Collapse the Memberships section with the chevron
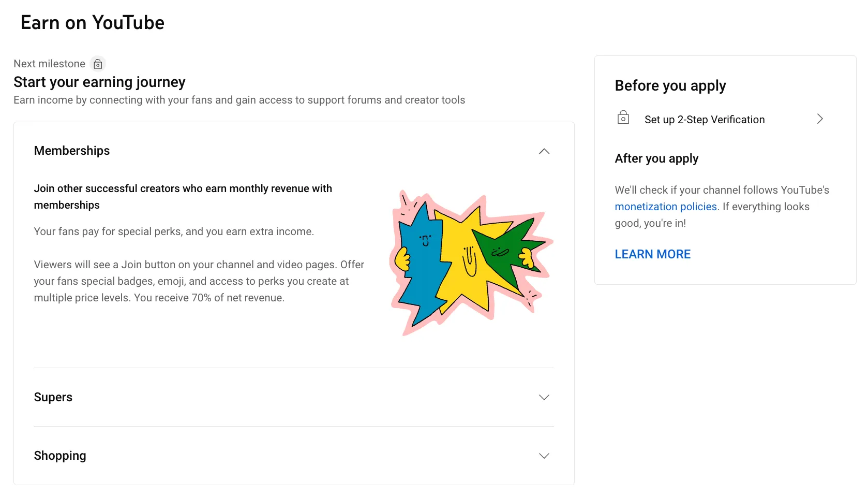 pos(544,151)
